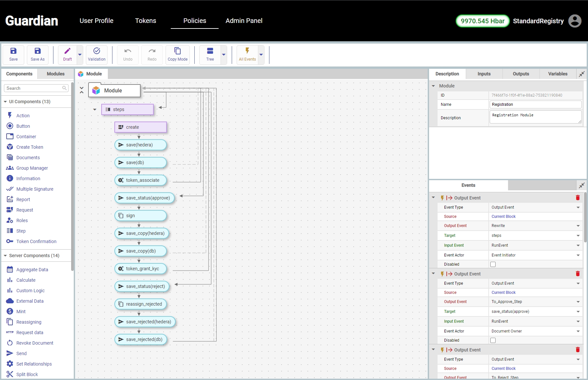Select the Mint server component
Image resolution: width=588 pixels, height=380 pixels.
pyautogui.click(x=21, y=312)
